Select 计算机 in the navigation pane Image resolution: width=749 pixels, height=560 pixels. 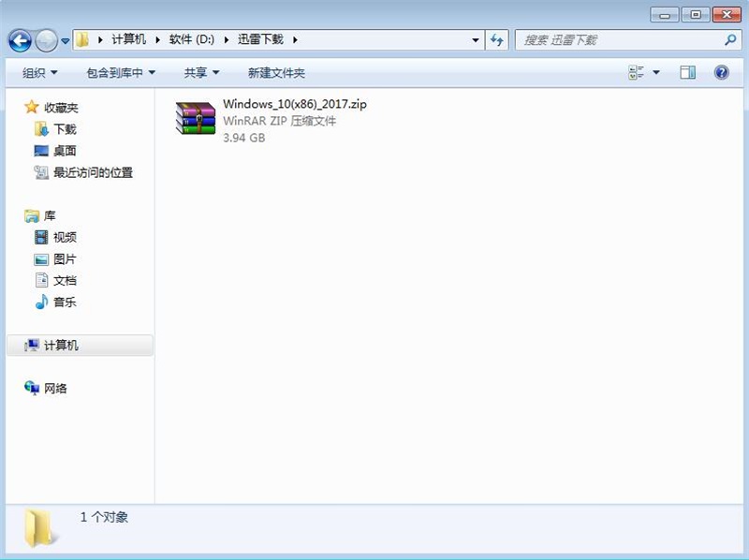click(80, 345)
